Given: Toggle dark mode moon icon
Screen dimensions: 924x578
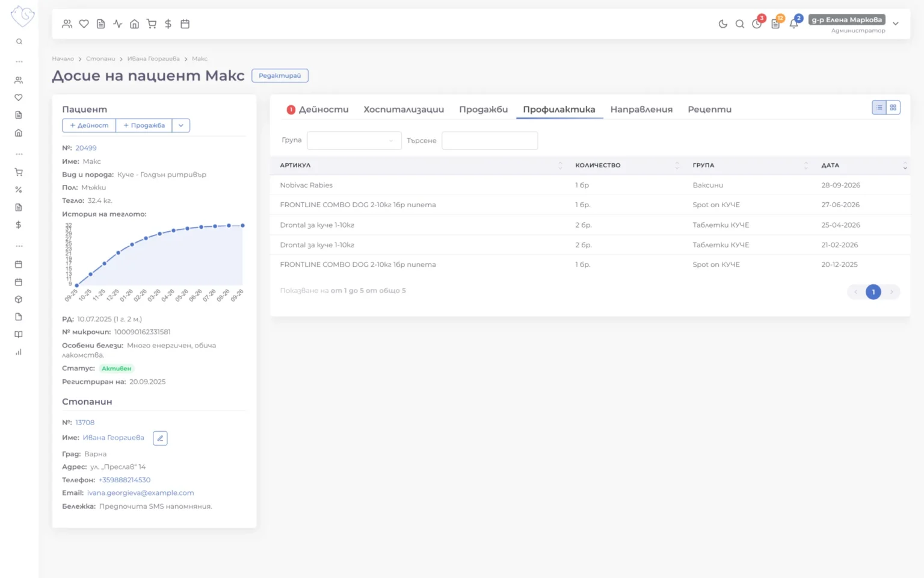Looking at the screenshot, I should [x=723, y=24].
